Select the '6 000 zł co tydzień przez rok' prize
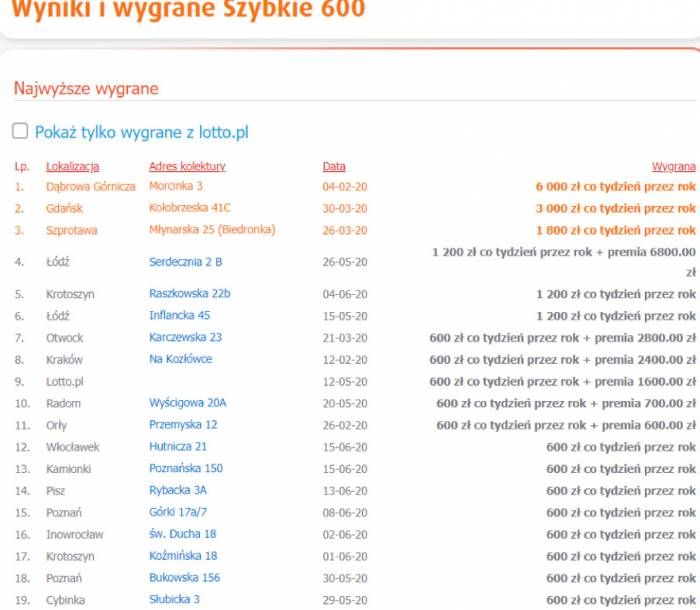 [x=616, y=187]
